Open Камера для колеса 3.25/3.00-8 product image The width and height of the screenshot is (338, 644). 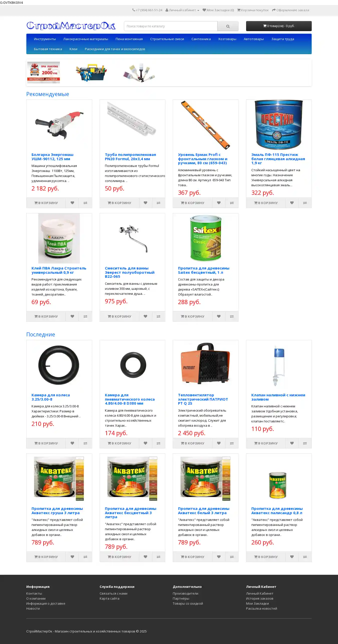tap(59, 365)
